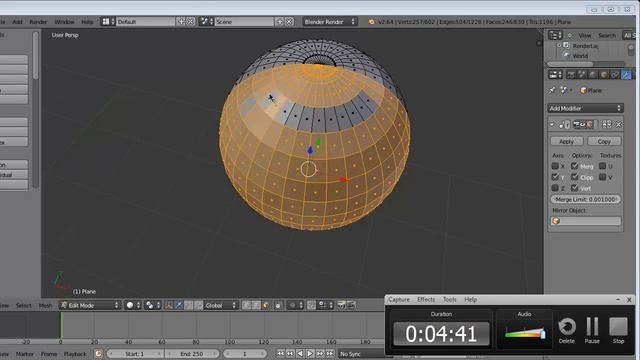Add a new screen layout with plus
The image size is (640, 360).
[x=181, y=22]
